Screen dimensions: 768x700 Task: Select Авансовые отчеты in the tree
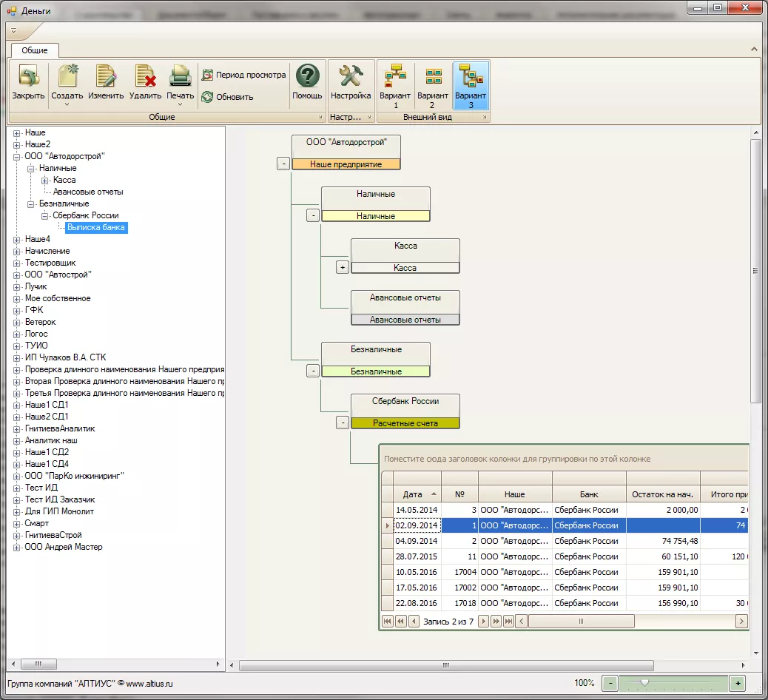(88, 192)
